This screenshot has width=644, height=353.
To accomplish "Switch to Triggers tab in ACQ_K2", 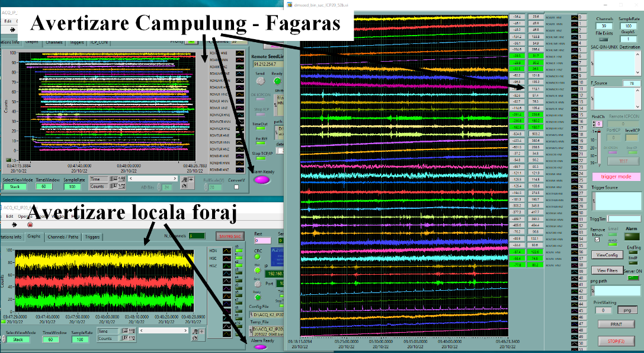I will [92, 237].
